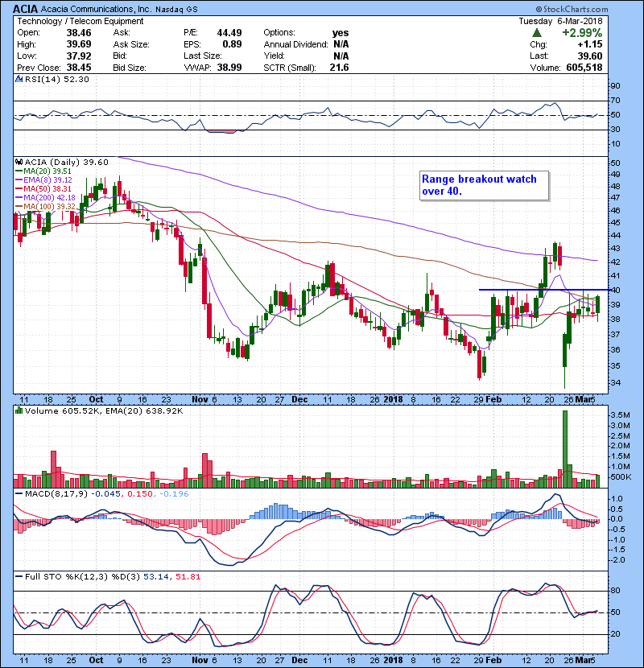
Task: Click the 90 level on the RSI scale
Action: (616, 86)
